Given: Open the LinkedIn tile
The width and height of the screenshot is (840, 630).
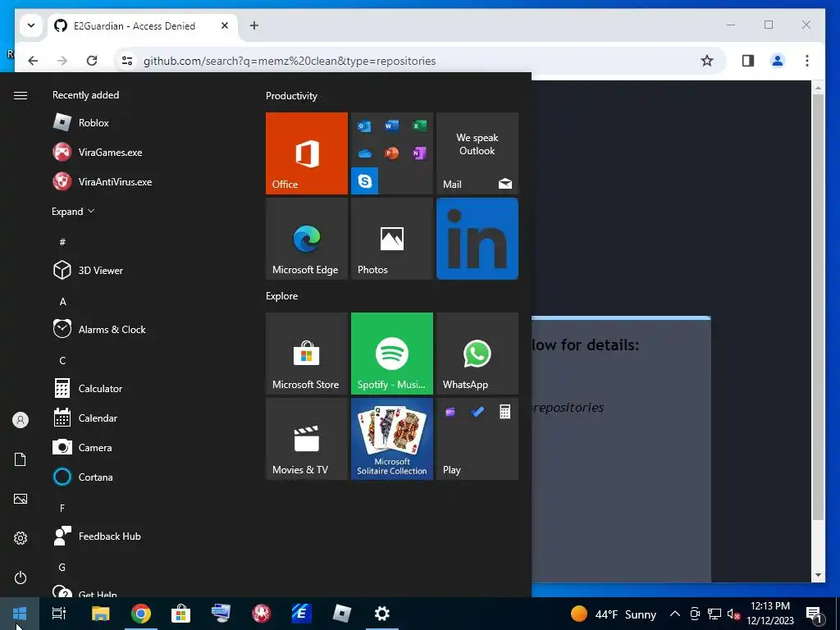Looking at the screenshot, I should 477,239.
